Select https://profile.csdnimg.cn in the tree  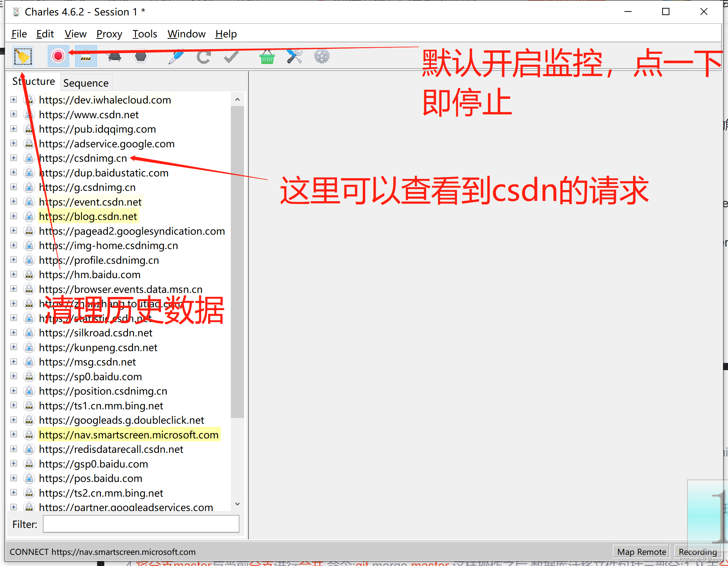[99, 260]
